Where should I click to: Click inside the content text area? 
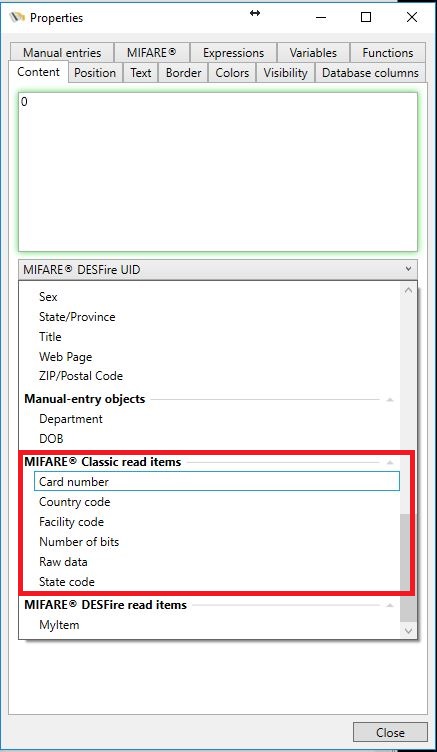218,172
